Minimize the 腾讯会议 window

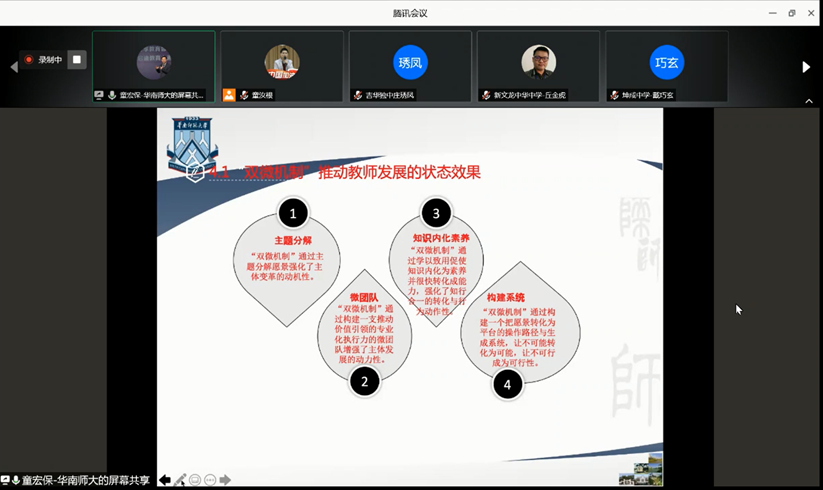[773, 13]
